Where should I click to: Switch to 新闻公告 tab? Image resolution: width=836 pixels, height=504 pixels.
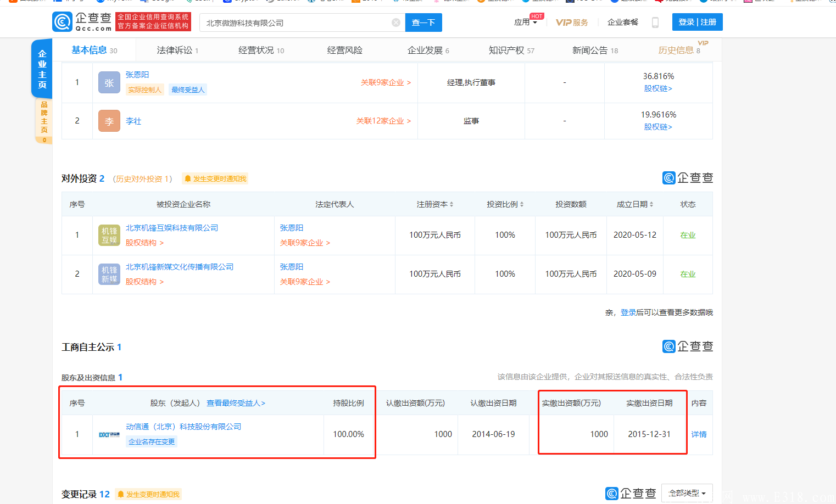(x=595, y=50)
